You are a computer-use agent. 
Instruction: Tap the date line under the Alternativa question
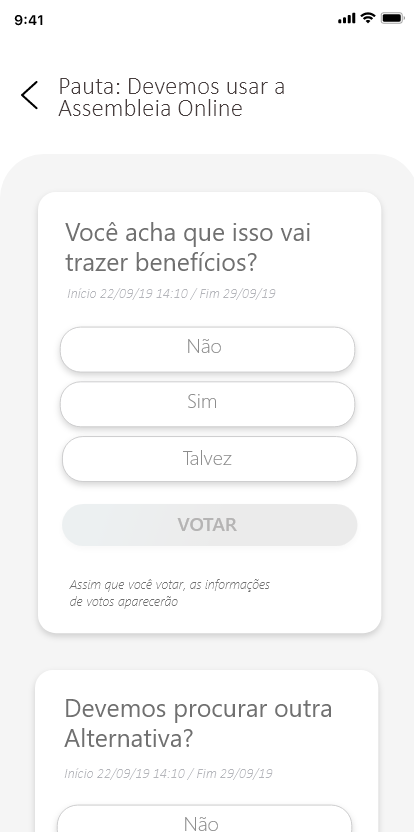[168, 773]
